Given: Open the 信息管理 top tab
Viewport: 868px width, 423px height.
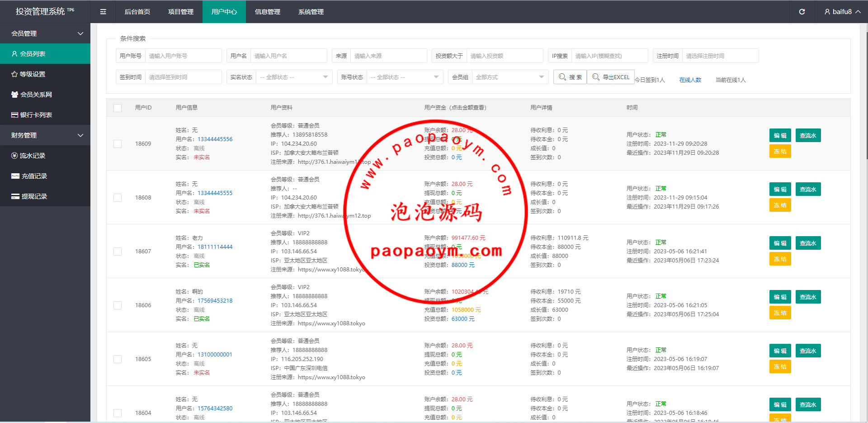Looking at the screenshot, I should click(268, 12).
